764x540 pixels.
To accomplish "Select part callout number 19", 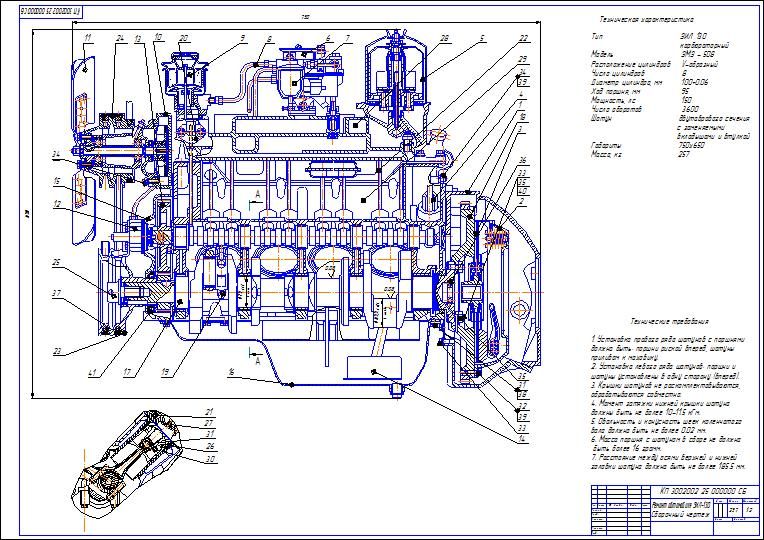I will pos(164,373).
